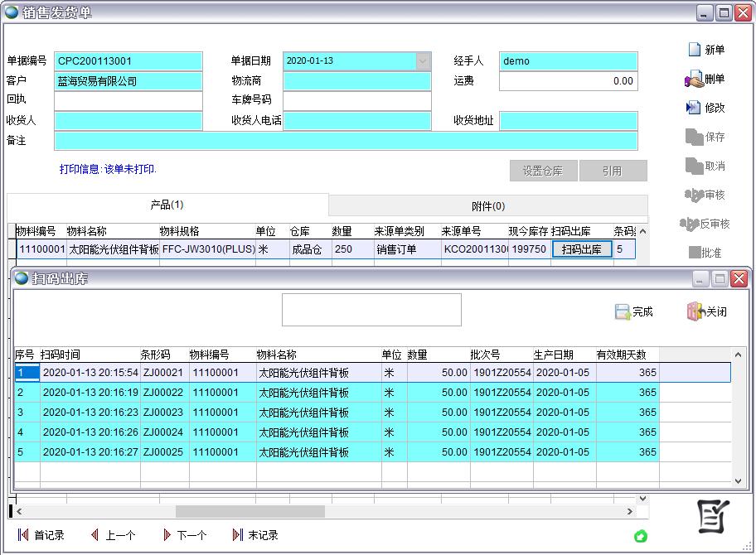
Task: Open the 单据日期 date dropdown
Action: coord(423,61)
